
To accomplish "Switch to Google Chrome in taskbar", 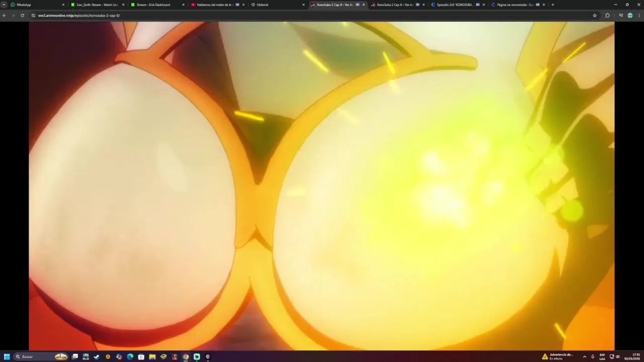I will [186, 356].
